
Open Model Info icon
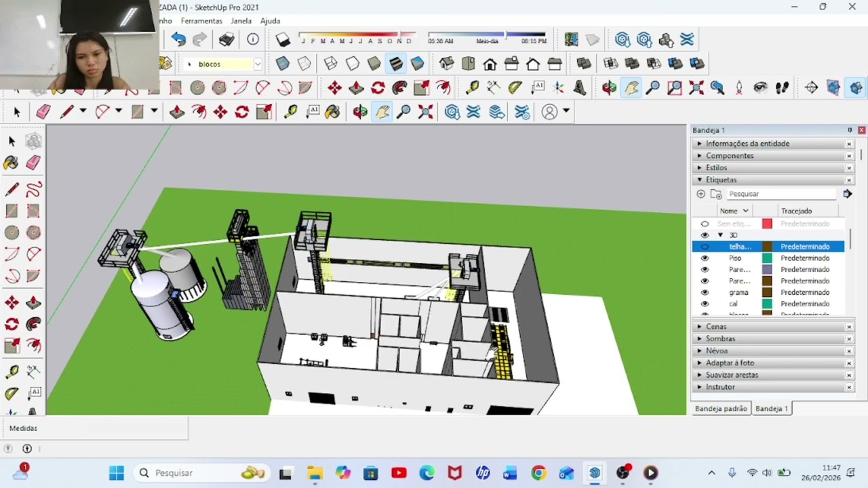tap(253, 39)
